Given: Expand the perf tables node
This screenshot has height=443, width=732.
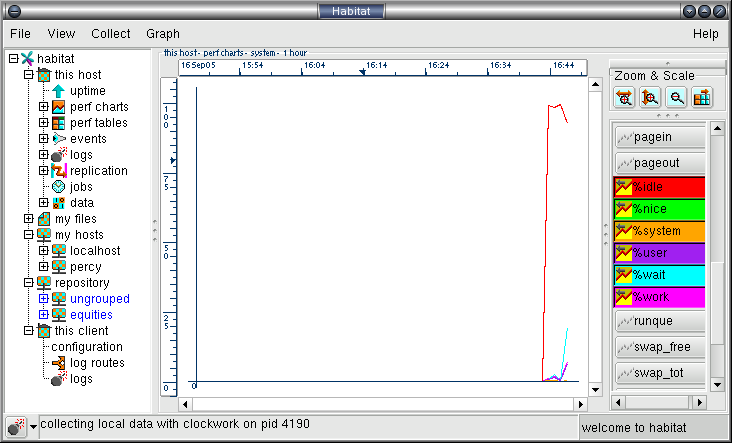Looking at the screenshot, I should 43,123.
